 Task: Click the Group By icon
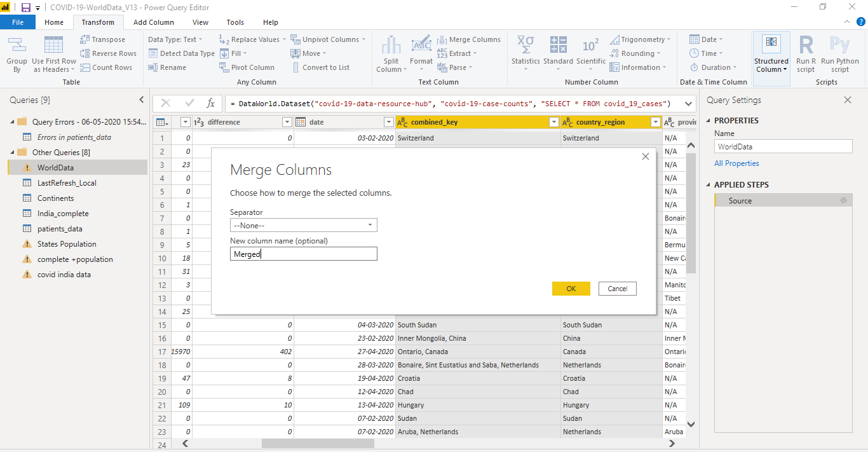point(17,45)
